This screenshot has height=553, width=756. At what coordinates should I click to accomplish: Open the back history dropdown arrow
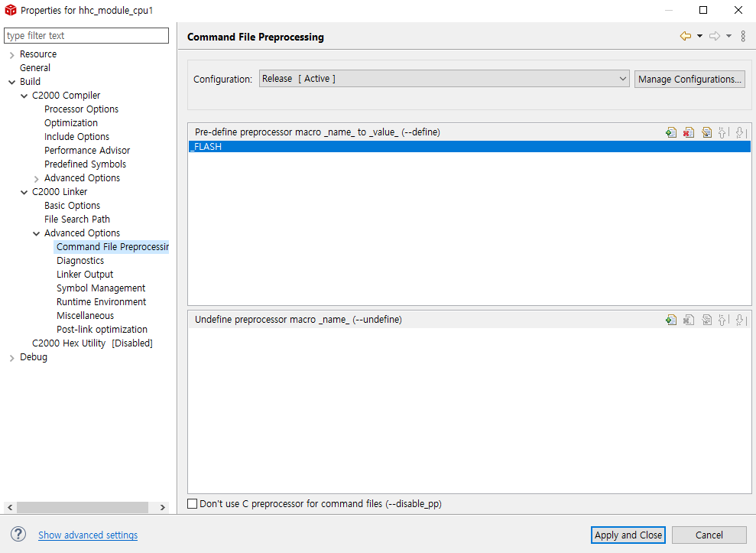[699, 36]
